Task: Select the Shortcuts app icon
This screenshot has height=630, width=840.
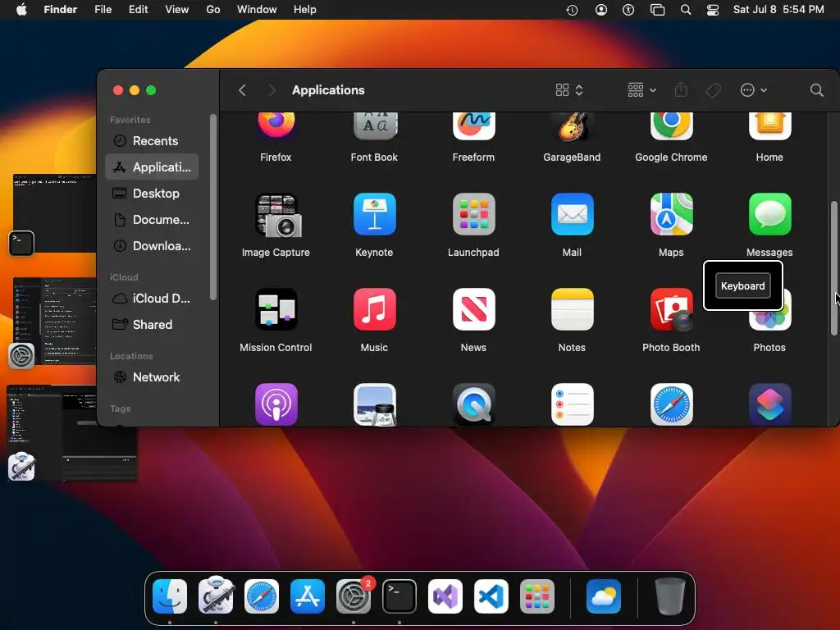Action: pos(769,404)
